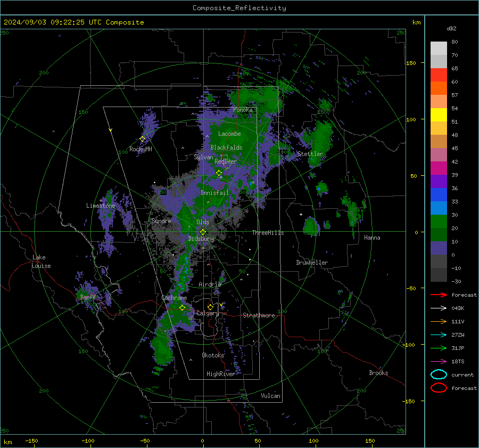Select the purple 39 dBZ swatch
This screenshot has height=448, width=479.
tap(439, 181)
